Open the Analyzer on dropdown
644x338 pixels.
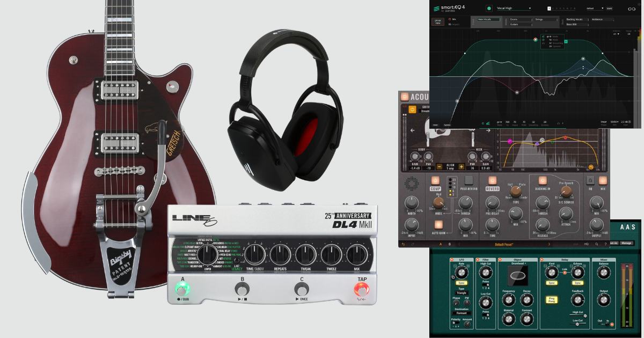pyautogui.click(x=616, y=34)
